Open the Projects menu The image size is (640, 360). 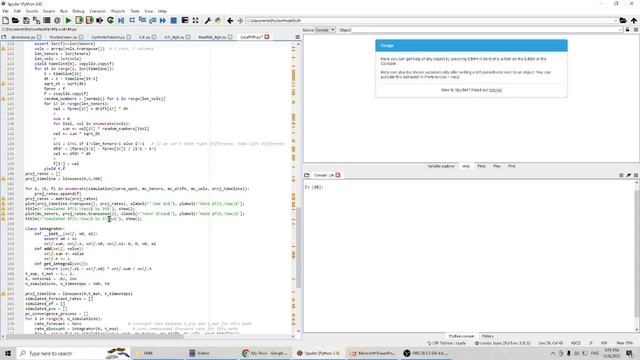118,11
